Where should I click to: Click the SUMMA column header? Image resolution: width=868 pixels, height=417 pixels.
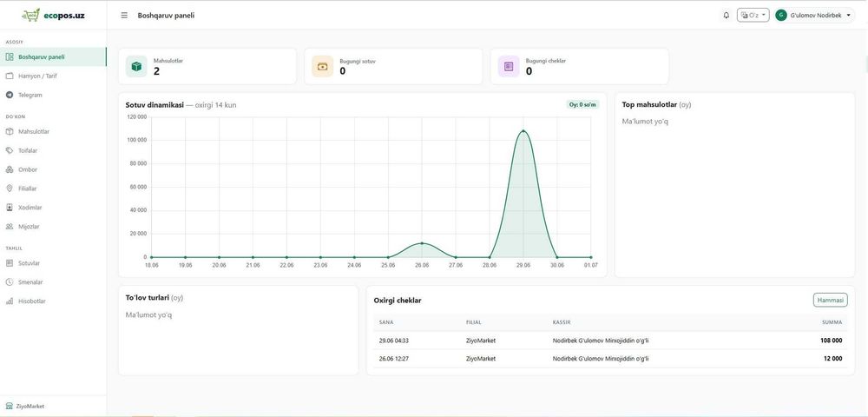[832, 322]
